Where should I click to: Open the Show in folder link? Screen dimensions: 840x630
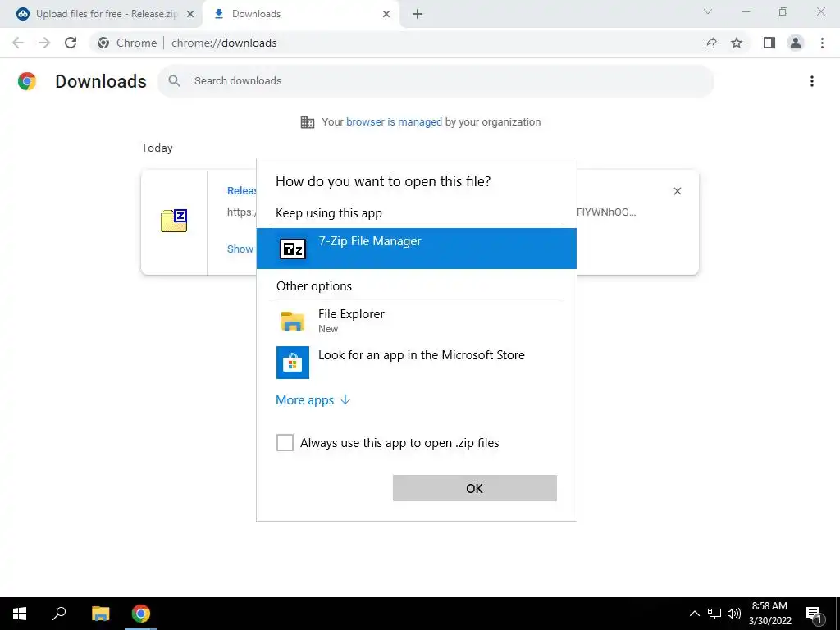tap(240, 249)
